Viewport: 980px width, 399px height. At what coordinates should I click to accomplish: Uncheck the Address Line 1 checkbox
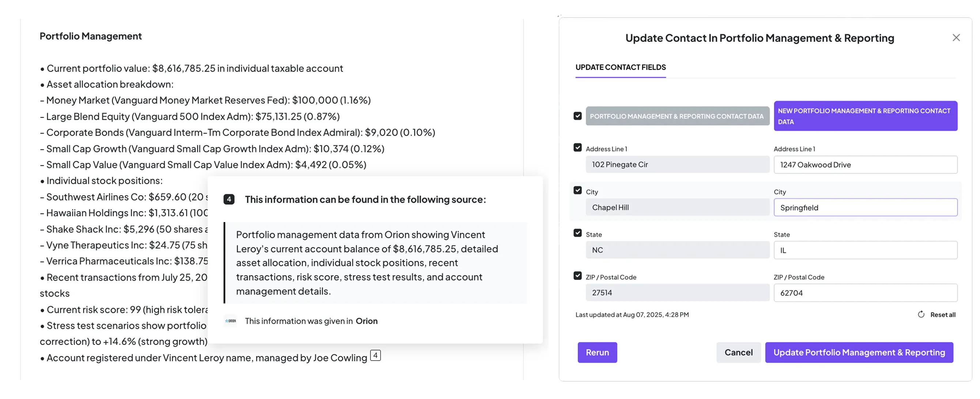[x=577, y=148]
